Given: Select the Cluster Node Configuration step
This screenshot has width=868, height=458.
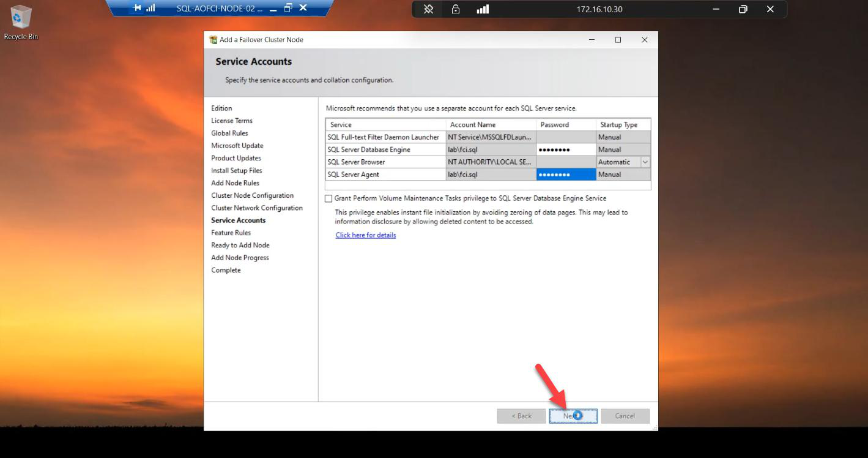Looking at the screenshot, I should coord(253,195).
